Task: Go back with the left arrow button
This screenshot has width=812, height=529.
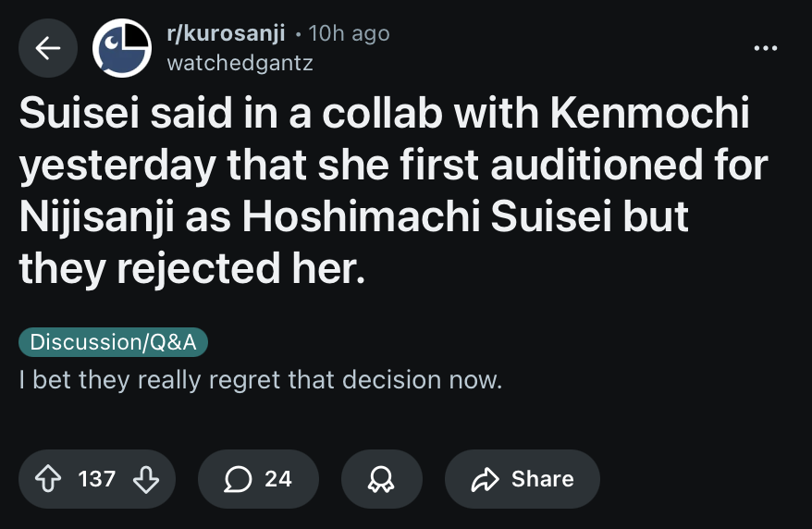Action: (48, 48)
